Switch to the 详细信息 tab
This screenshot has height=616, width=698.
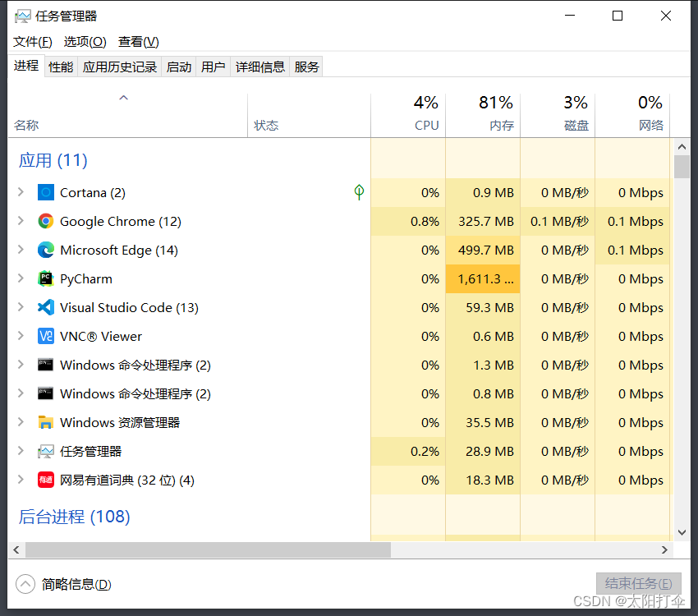(260, 67)
